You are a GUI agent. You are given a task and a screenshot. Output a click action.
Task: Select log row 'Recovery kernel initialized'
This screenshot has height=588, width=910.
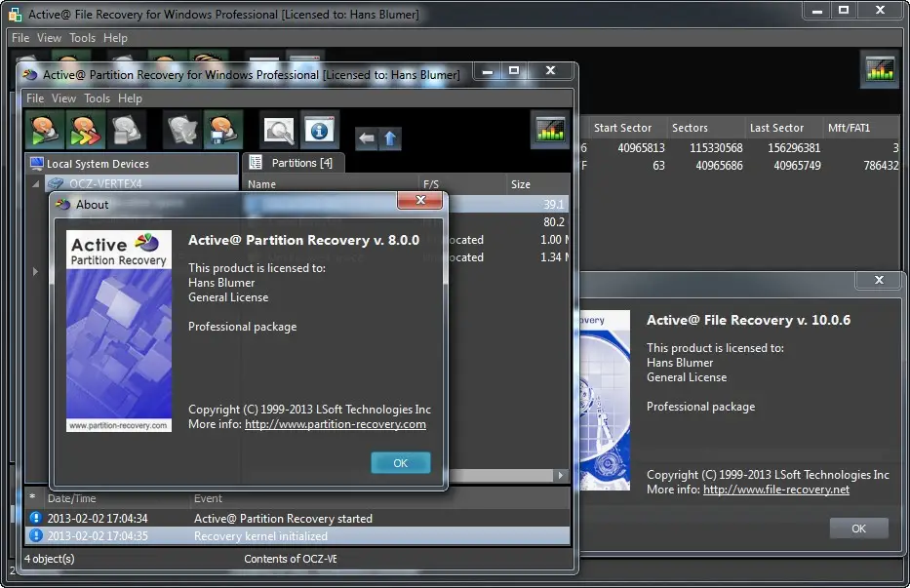pos(297,535)
